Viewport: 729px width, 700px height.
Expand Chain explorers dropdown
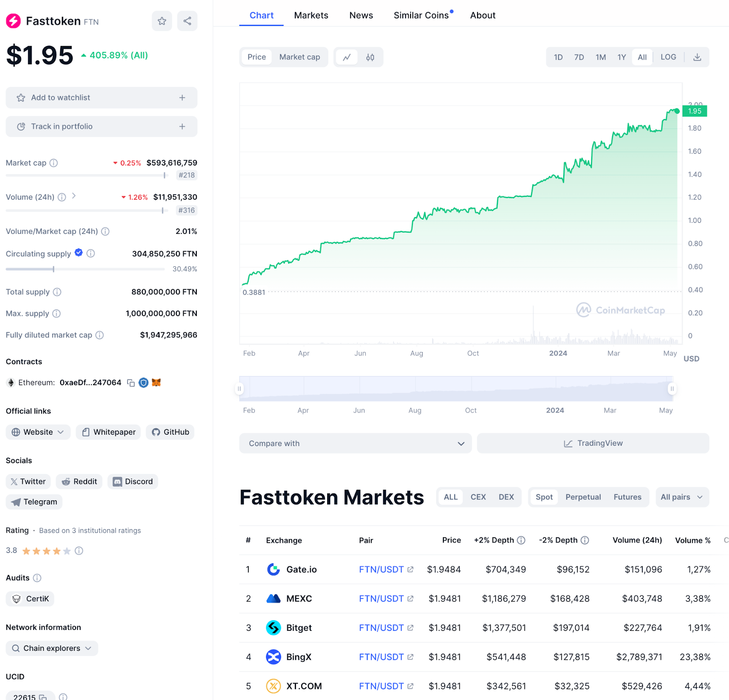tap(52, 649)
